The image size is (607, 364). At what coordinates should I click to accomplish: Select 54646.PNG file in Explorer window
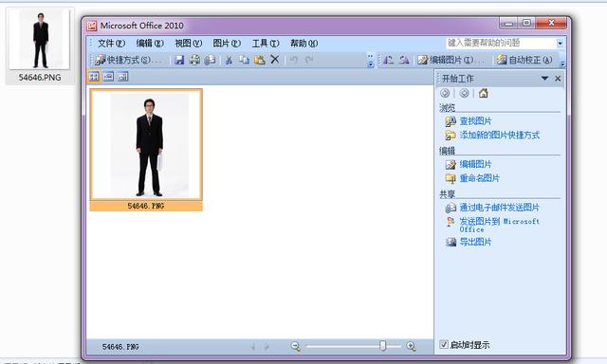[x=40, y=46]
